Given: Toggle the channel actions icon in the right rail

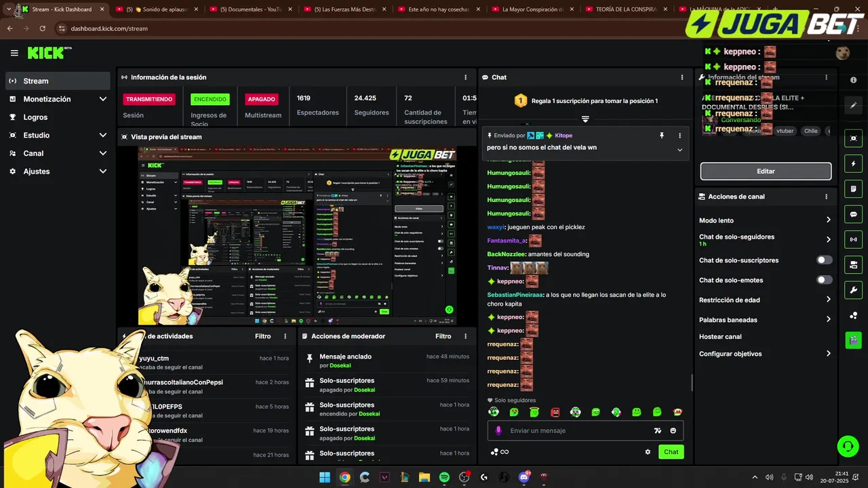Looking at the screenshot, I should (853, 264).
